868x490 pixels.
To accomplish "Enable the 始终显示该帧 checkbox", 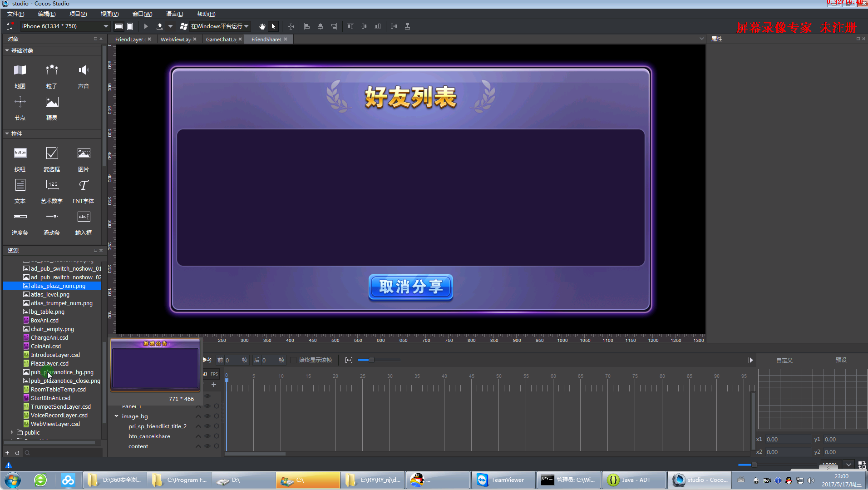I will pos(293,360).
